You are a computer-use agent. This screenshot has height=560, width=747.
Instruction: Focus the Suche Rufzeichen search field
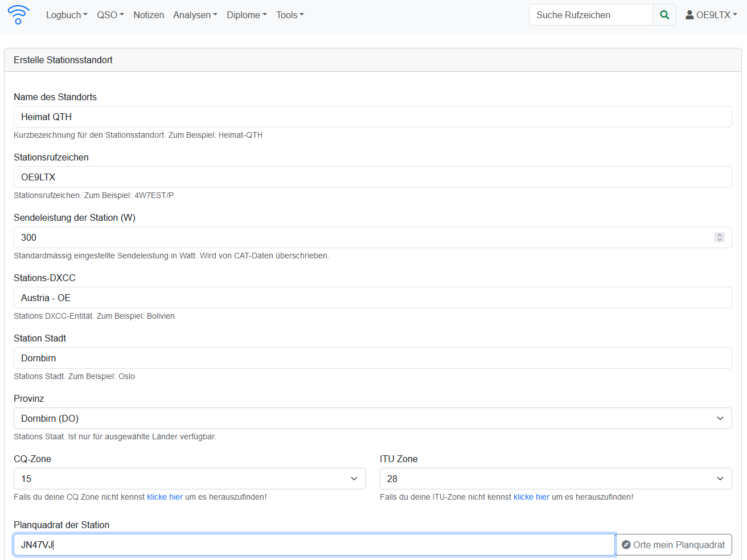click(591, 15)
